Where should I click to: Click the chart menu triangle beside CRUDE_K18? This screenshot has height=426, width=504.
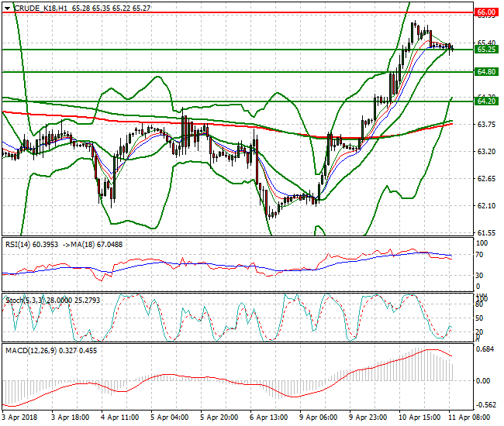pos(7,7)
